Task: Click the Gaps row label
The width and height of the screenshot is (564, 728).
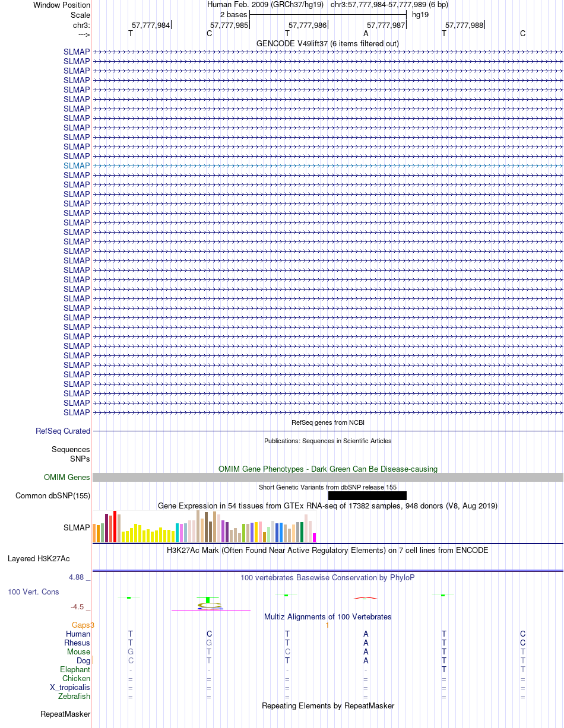Action: point(83,625)
